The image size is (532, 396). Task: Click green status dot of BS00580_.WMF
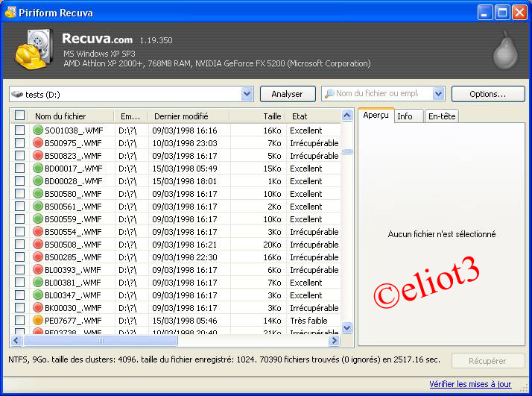coord(38,194)
